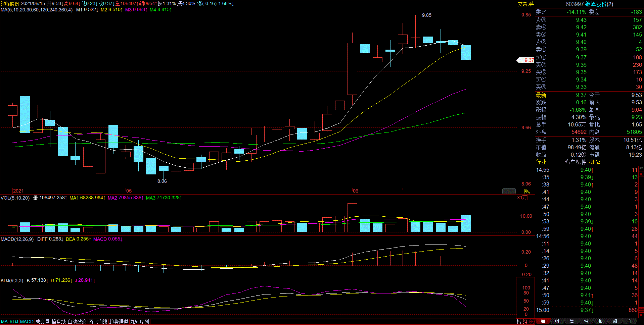Viewport: 644px width, 325px height.
Task: Click the 9.85 high price annotation
Action: click(x=427, y=15)
